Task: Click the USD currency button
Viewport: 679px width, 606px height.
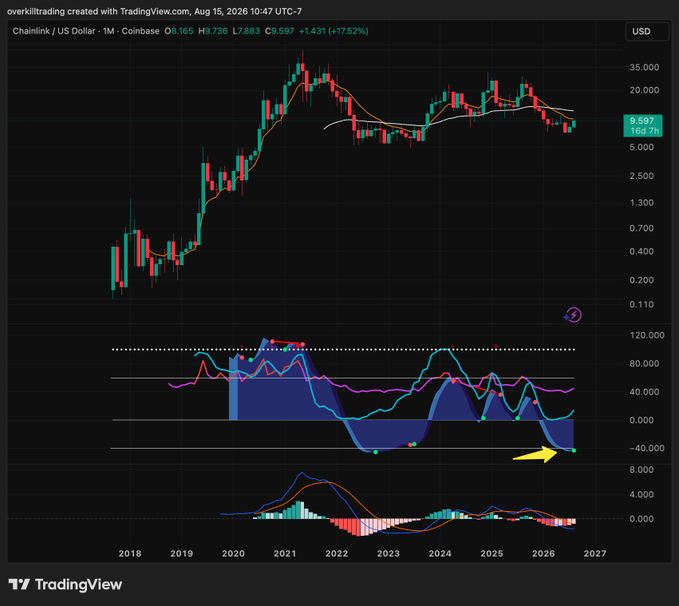Action: click(647, 32)
